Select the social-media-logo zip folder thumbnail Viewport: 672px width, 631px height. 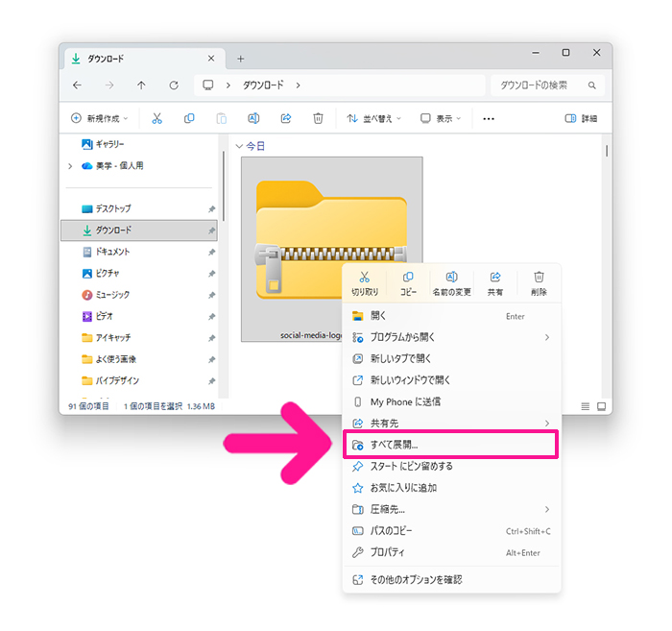(x=332, y=249)
